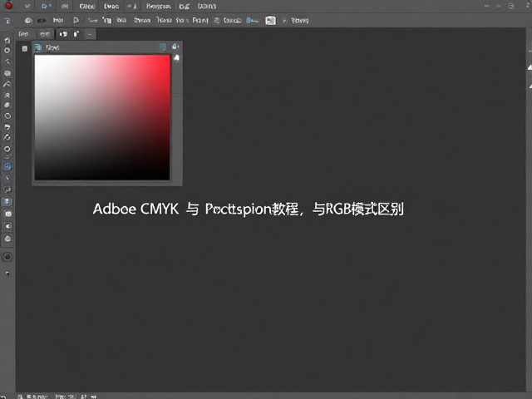Click the small black-and-white squares icon under the tools
532x399 pixels.
7,273
